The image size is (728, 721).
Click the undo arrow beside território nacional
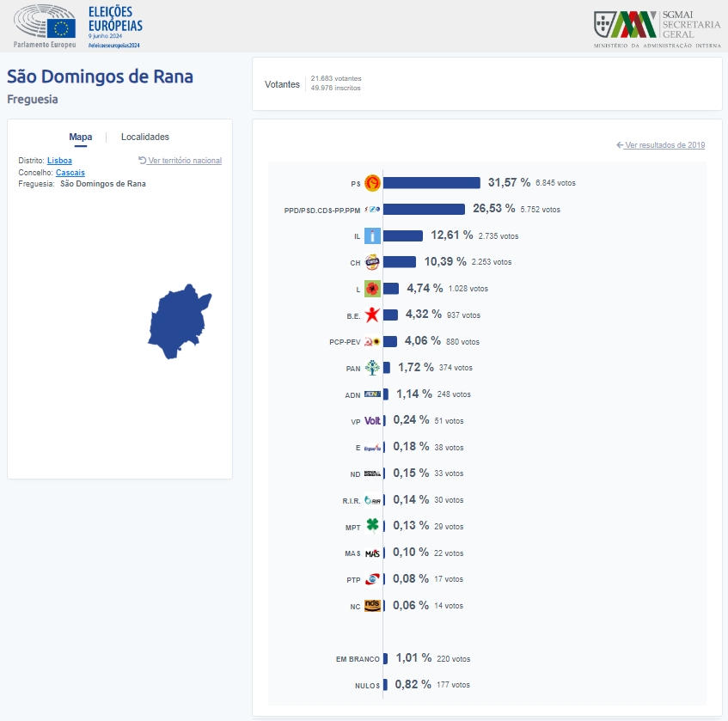point(142,160)
